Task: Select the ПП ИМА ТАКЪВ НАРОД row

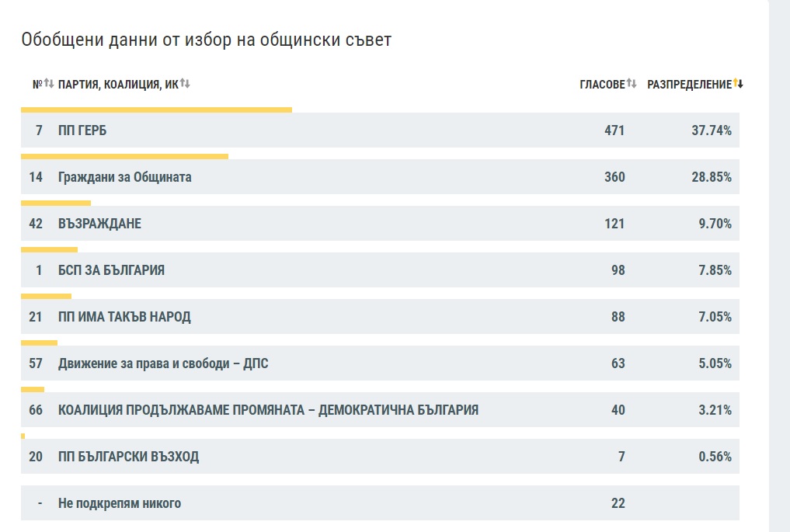Action: 380,316
